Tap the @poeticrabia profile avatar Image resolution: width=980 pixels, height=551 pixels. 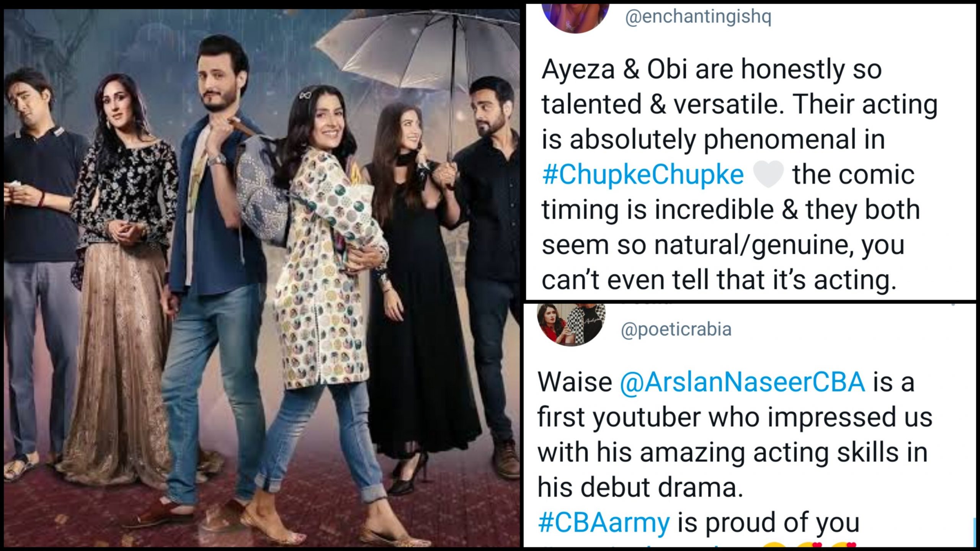pyautogui.click(x=571, y=324)
